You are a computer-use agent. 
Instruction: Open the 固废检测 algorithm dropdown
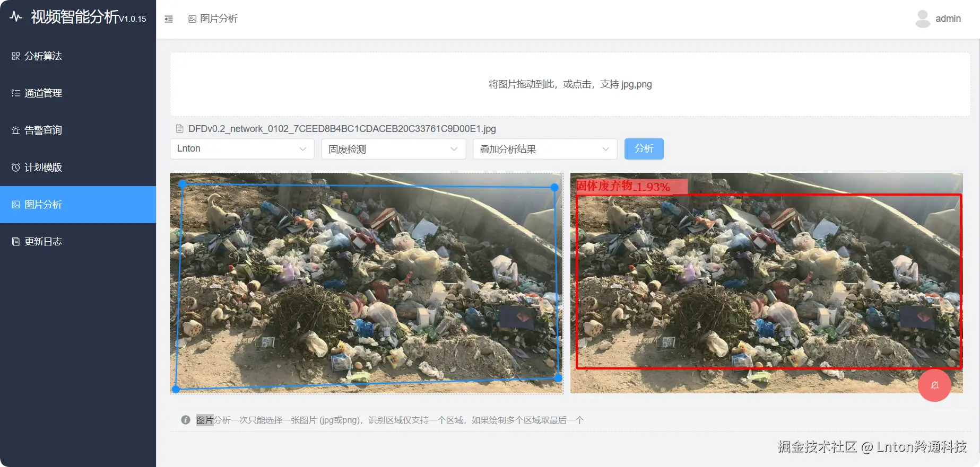point(394,149)
